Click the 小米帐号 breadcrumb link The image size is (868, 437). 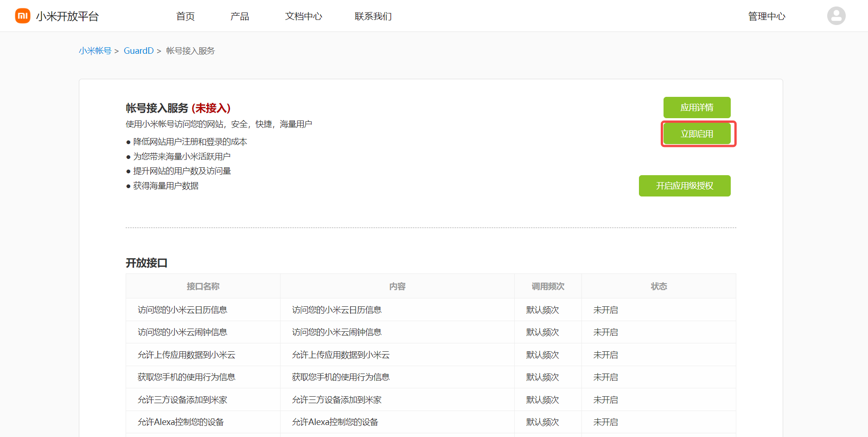(95, 51)
